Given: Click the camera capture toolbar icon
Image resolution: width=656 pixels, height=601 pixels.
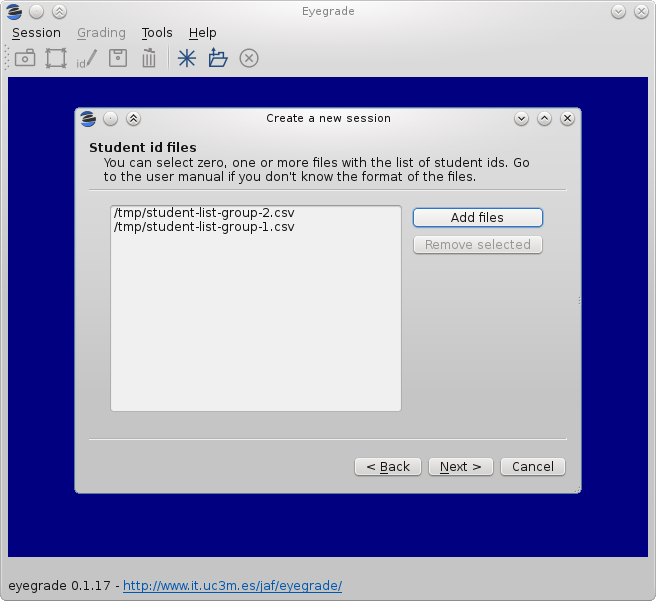Looking at the screenshot, I should [25, 58].
